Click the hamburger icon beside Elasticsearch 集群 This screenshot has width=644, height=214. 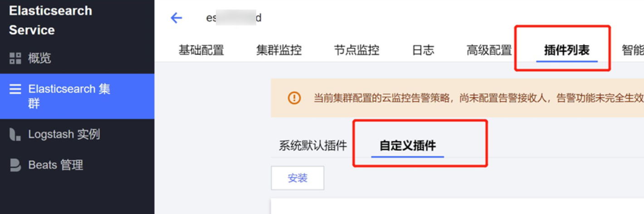15,89
